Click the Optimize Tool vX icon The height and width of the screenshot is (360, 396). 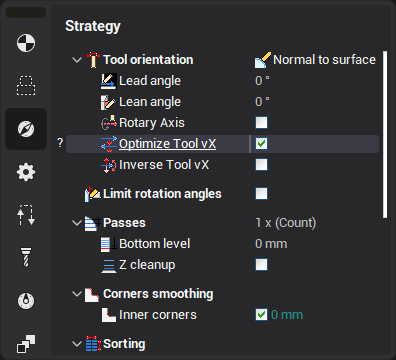click(109, 144)
